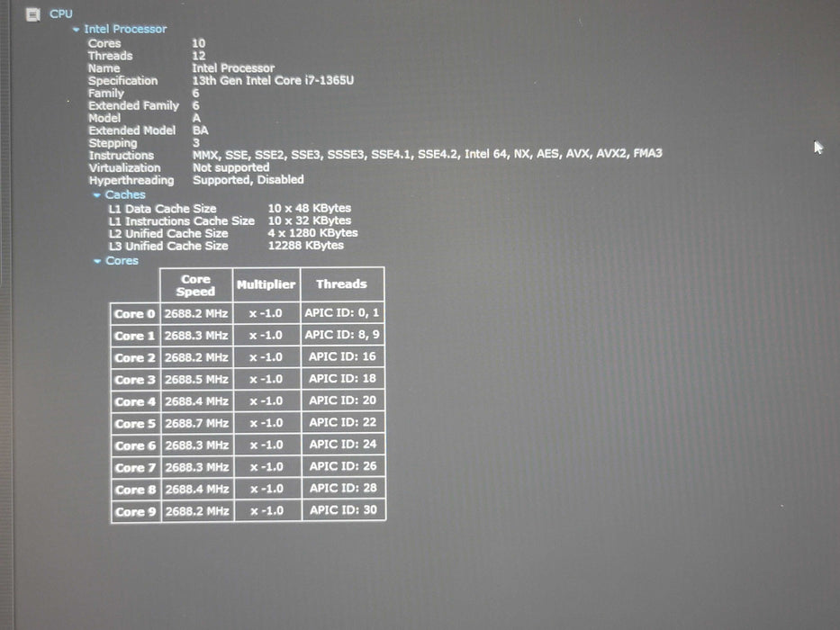Select L3 Unified Cache value 12288 KBytes
840x630 pixels.
(306, 246)
